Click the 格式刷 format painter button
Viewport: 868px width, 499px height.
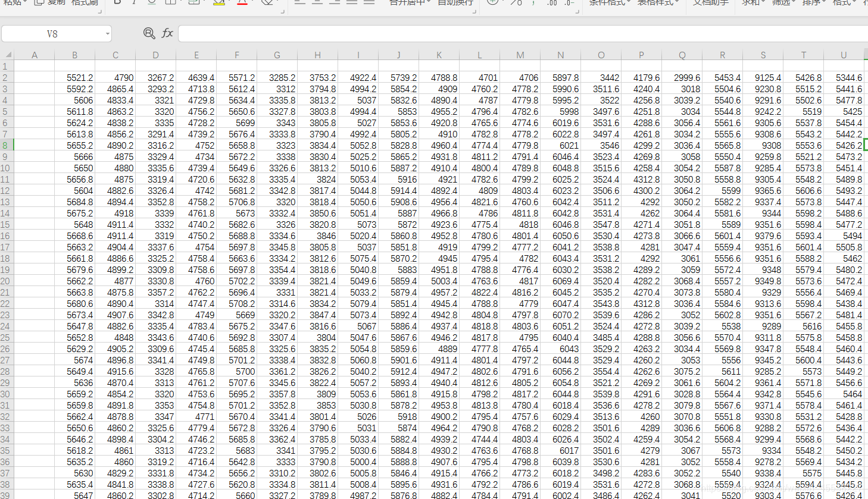coord(85,3)
